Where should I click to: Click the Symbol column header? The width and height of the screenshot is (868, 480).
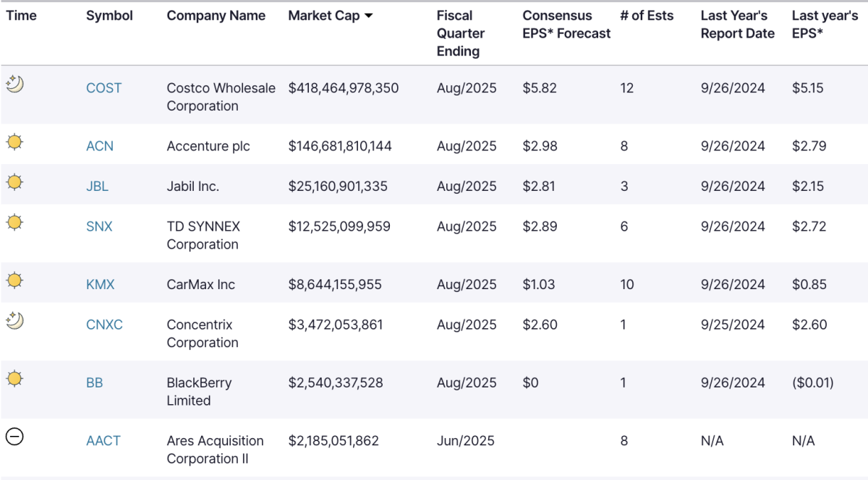pyautogui.click(x=109, y=16)
